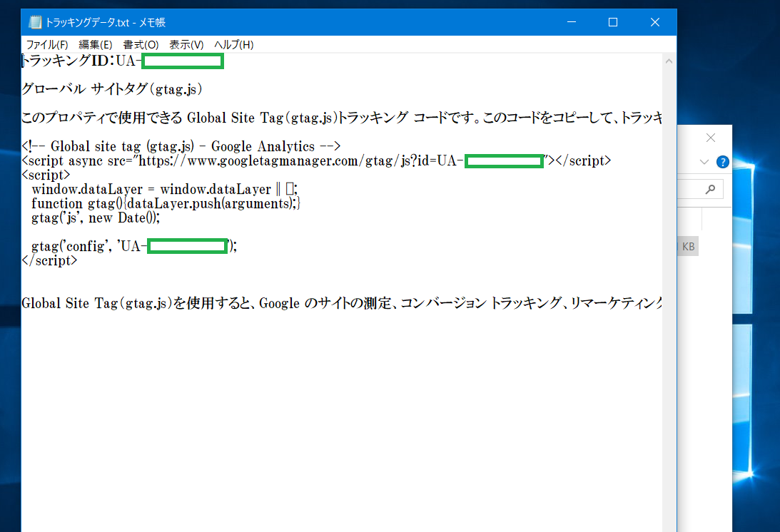Click the comment line Global site tag (gtag.js) - Google Analytics
Viewport: 780px width, 532px height.
[181, 146]
